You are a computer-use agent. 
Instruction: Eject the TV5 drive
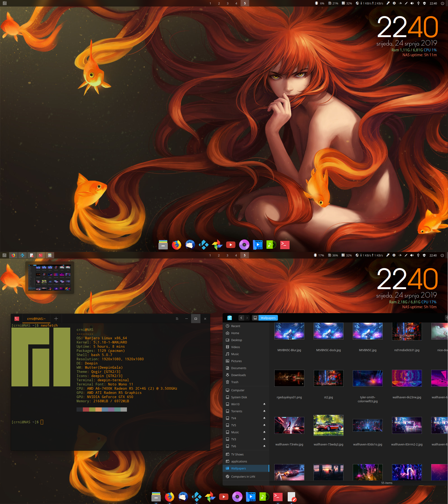[264, 425]
